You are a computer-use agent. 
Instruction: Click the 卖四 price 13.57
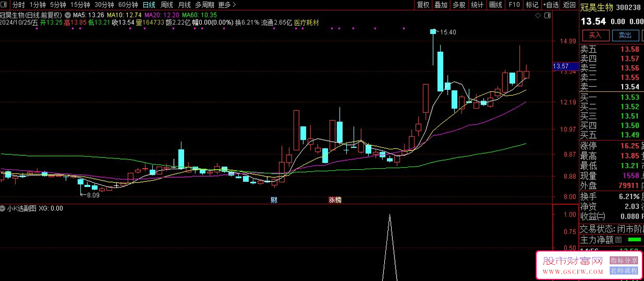pyautogui.click(x=630, y=59)
